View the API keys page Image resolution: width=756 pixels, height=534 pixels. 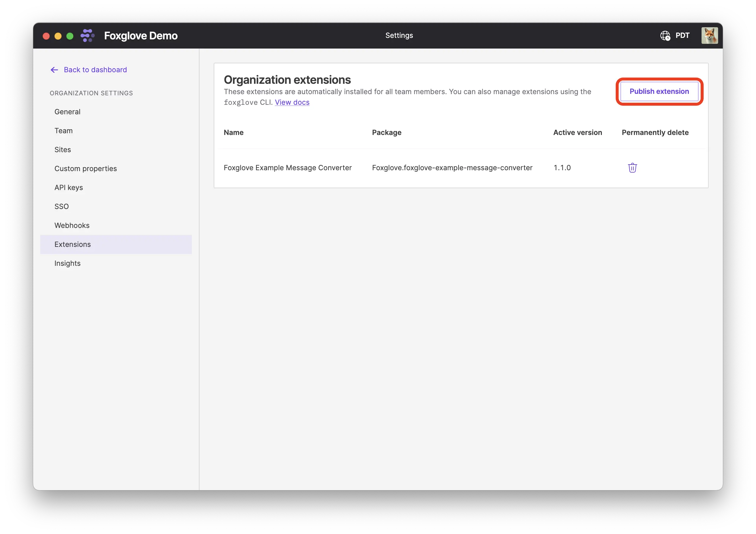pos(68,187)
